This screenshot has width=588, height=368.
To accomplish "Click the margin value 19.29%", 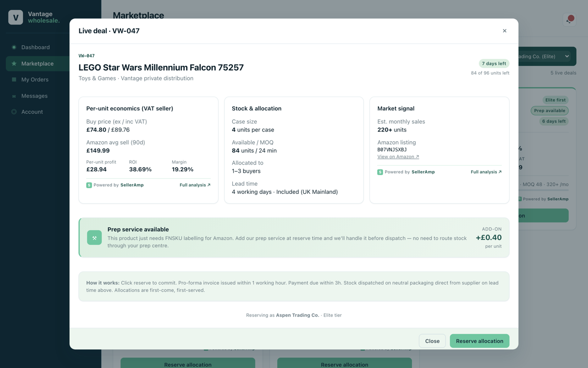I will pos(183,169).
